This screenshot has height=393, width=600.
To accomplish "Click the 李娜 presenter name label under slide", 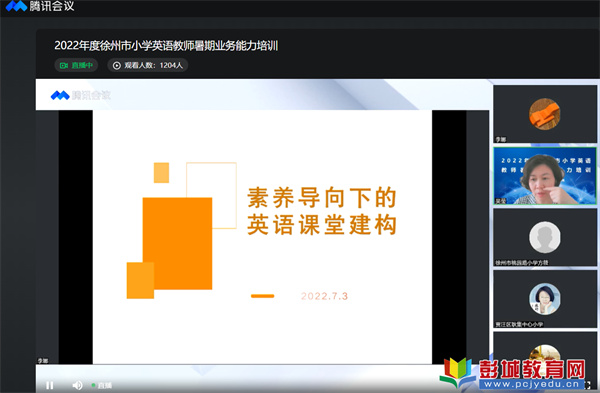I will tap(42, 360).
